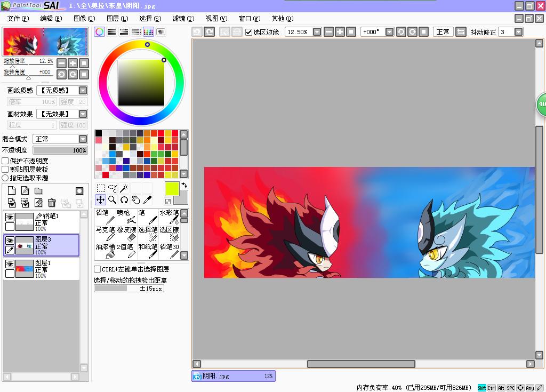The image size is (546, 392).
Task: Click the redo button in toolbar
Action: coord(209,32)
